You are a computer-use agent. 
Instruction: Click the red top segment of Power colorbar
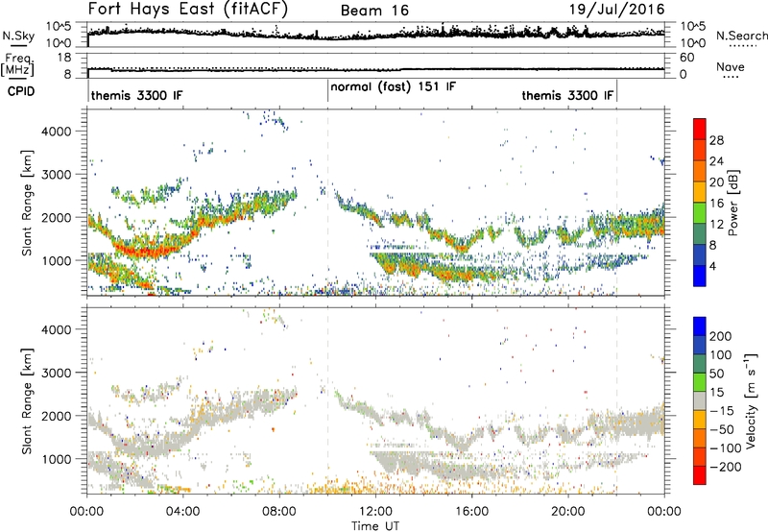pyautogui.click(x=700, y=129)
